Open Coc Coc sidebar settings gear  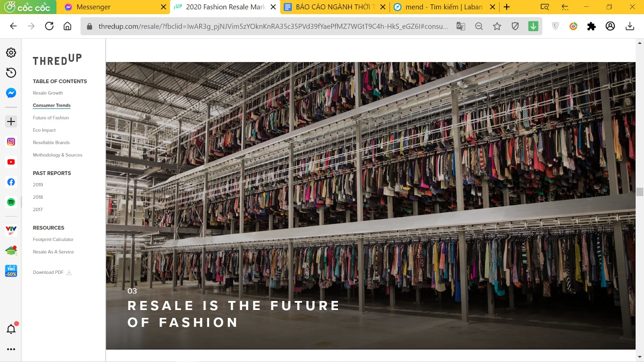[11, 53]
